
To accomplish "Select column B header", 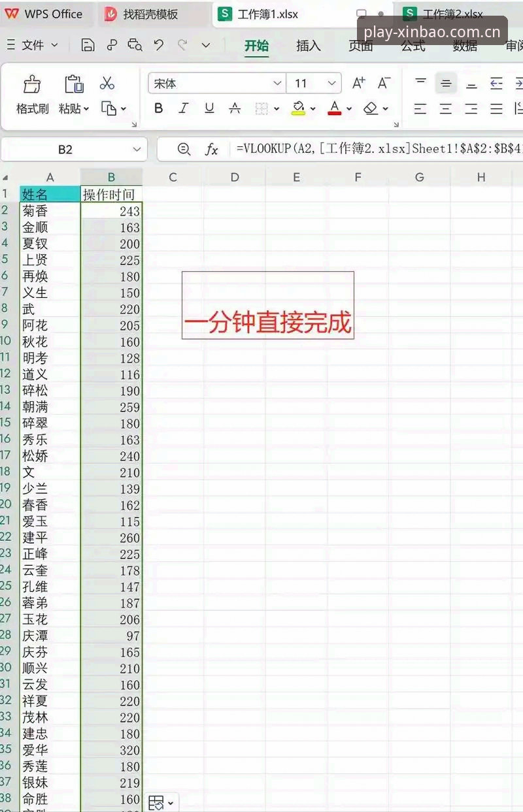I will [x=111, y=177].
